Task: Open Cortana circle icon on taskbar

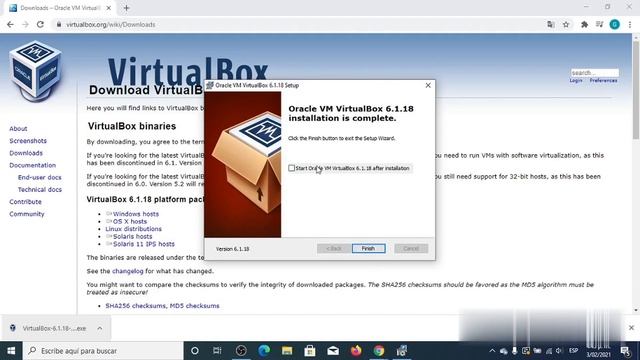Action: pos(195,351)
